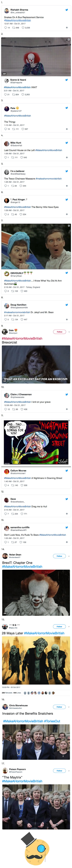This screenshot has height=868, width=72.
Task: Like Dave's Drag me to Hull tweet
Action: pyautogui.click(x=22, y=514)
